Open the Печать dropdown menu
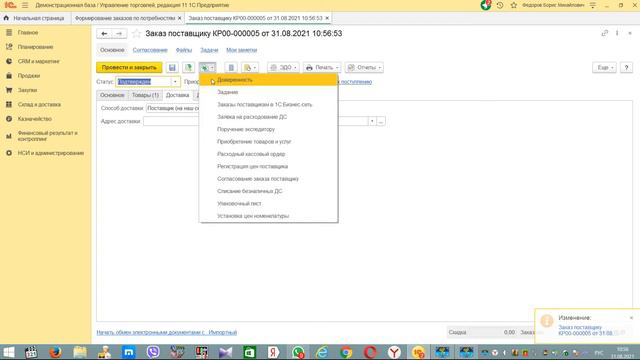 pyautogui.click(x=322, y=67)
